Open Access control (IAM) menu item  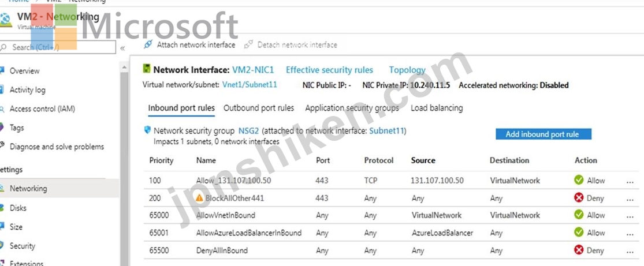pyautogui.click(x=42, y=109)
